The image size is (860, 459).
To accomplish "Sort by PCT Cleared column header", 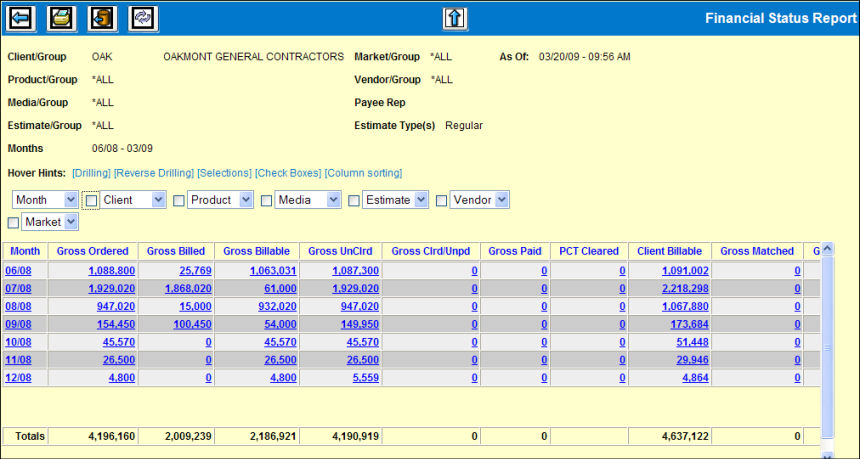I will (x=589, y=251).
